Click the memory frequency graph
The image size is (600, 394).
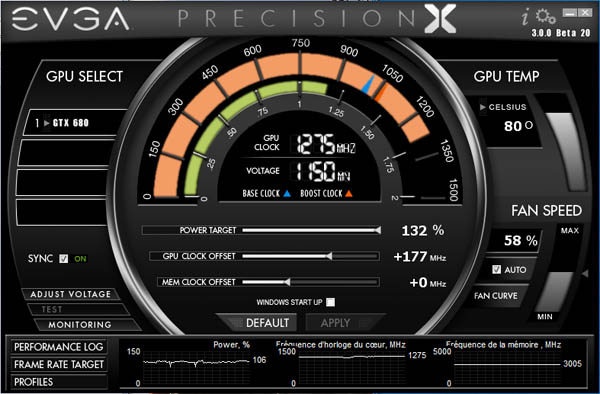pos(507,368)
